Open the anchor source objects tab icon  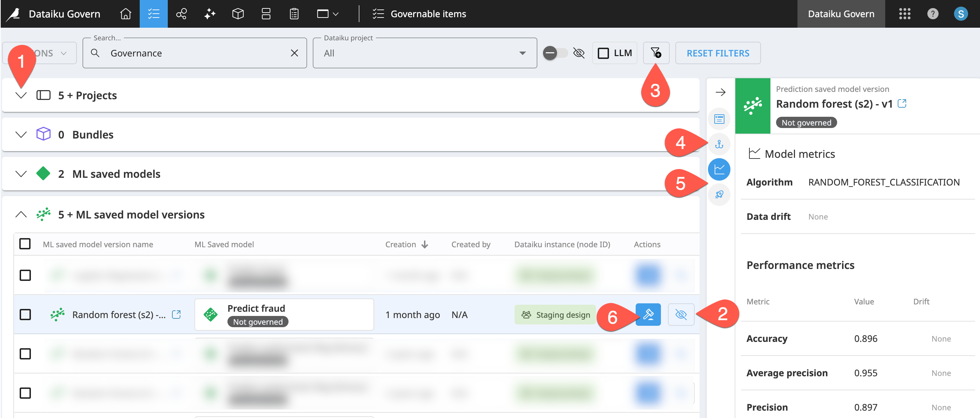(719, 144)
